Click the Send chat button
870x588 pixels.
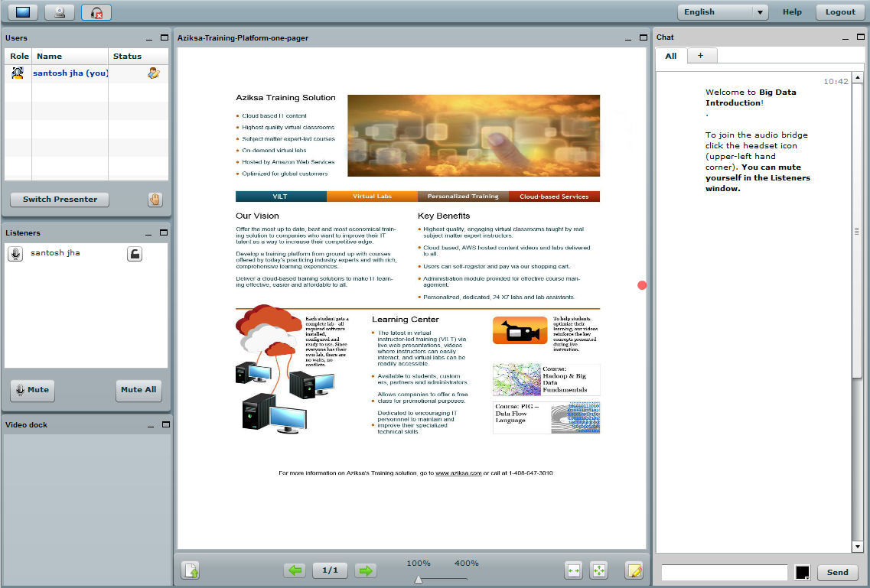pos(837,573)
